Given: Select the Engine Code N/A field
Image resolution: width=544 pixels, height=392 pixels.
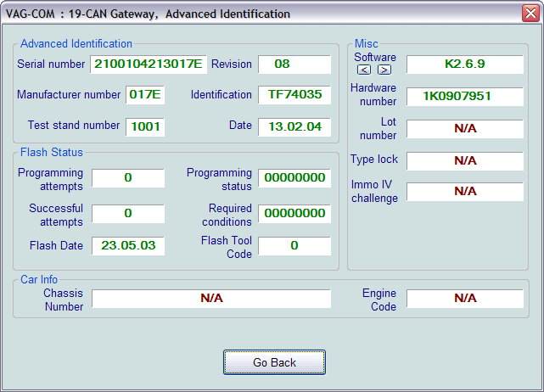Looking at the screenshot, I should [465, 299].
